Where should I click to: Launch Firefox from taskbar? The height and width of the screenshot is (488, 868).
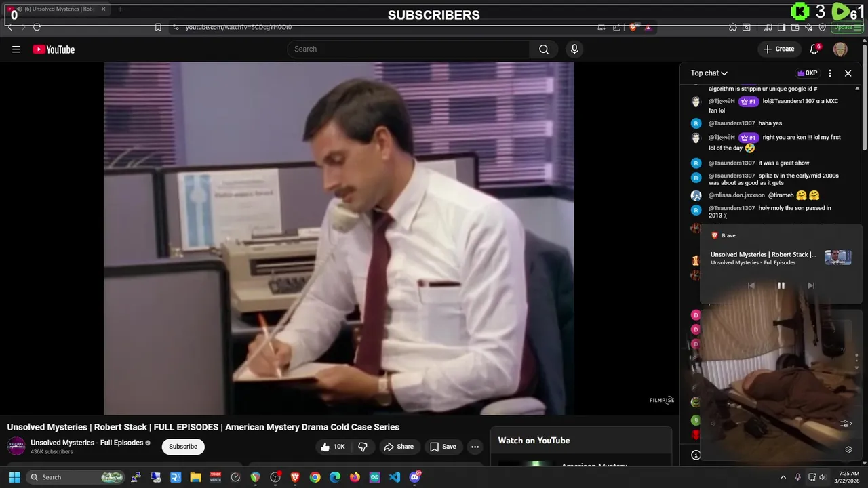click(355, 477)
